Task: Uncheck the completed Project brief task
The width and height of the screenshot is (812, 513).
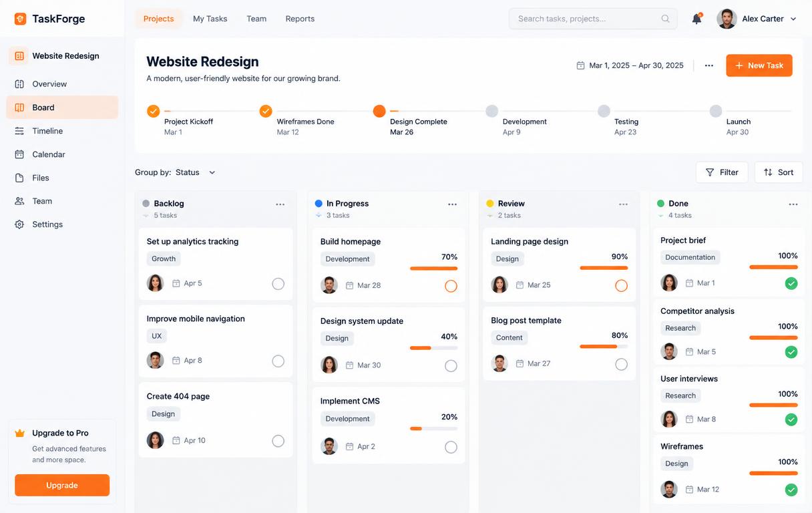Action: coord(791,284)
